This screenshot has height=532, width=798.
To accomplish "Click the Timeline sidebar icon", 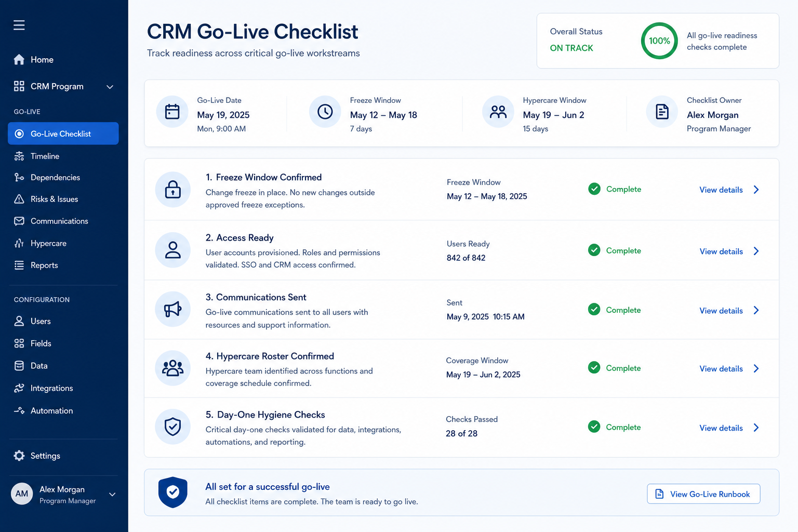I will tap(19, 156).
